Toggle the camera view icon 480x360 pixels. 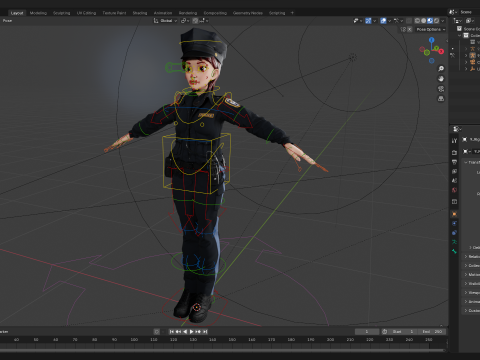coord(441,89)
